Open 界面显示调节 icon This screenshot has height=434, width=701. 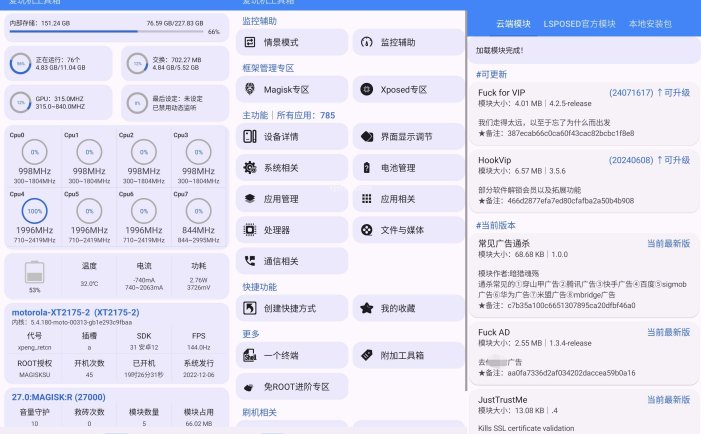[367, 136]
